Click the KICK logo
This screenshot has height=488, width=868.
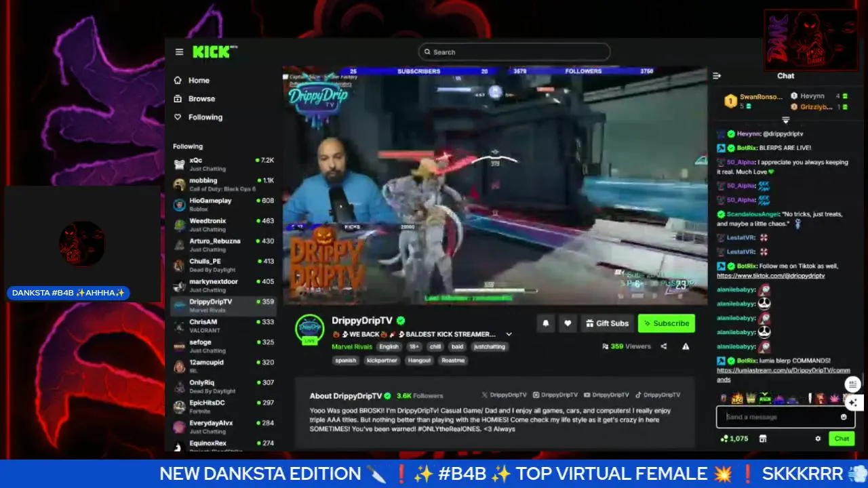click(211, 52)
